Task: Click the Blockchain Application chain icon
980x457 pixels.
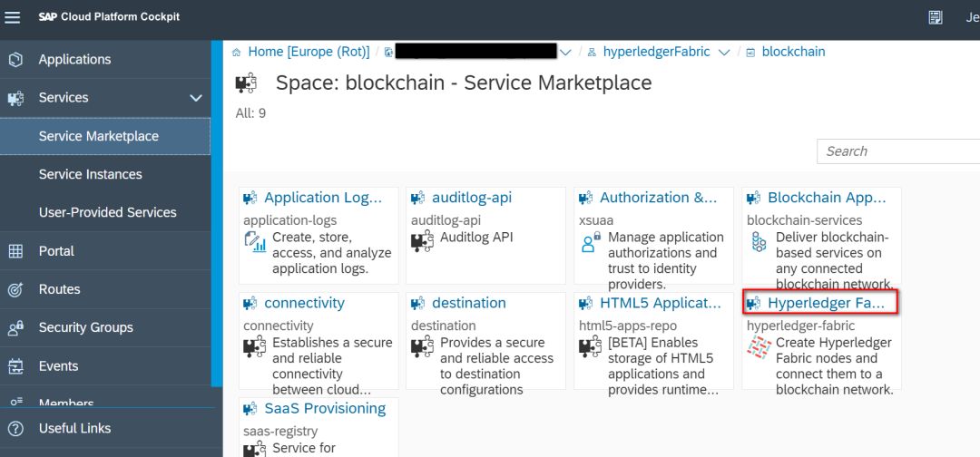Action: pyautogui.click(x=759, y=241)
